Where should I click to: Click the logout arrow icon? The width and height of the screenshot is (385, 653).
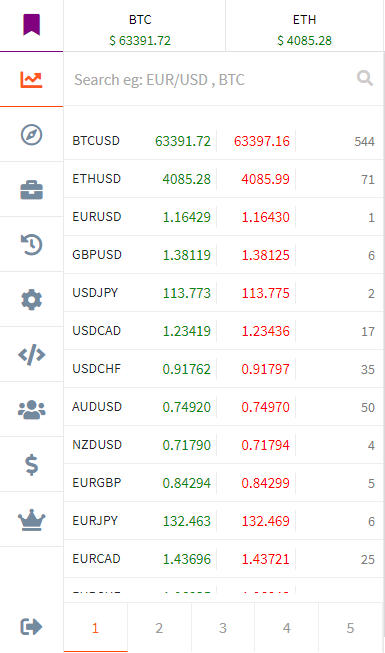coord(32,626)
